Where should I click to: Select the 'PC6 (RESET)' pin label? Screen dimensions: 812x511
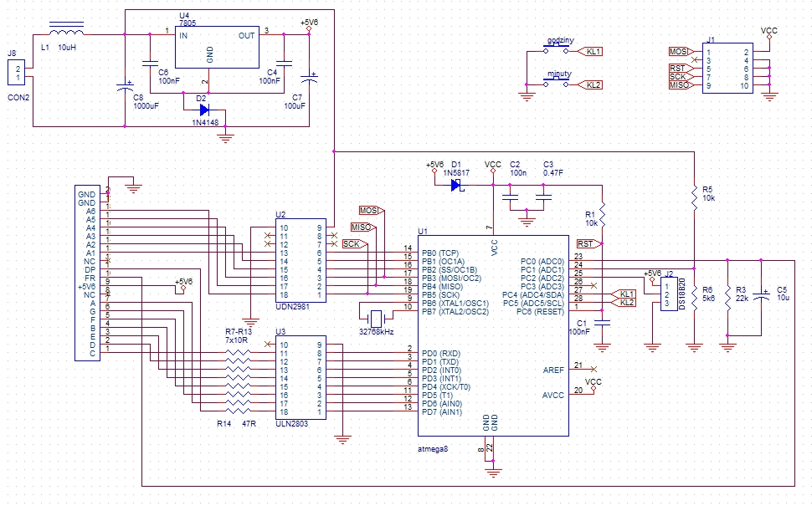(540, 311)
